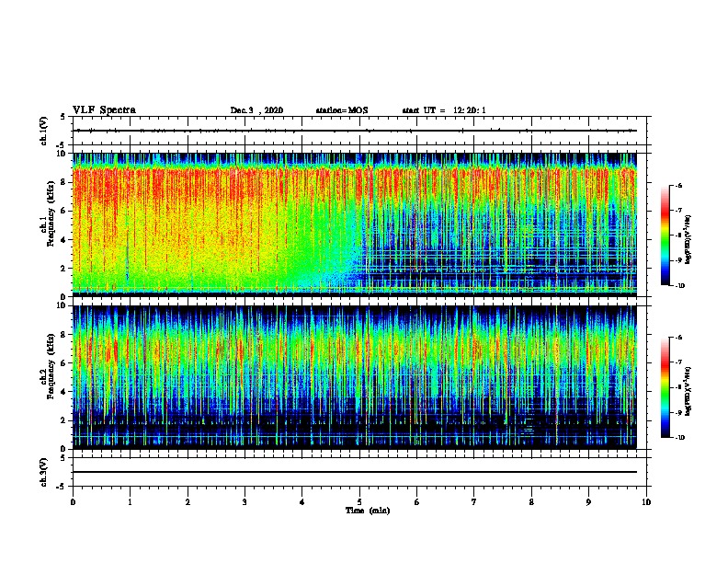The width and height of the screenshot is (728, 563).
Task: Click the ch.1 voltage waveform trace
Action: [355, 131]
